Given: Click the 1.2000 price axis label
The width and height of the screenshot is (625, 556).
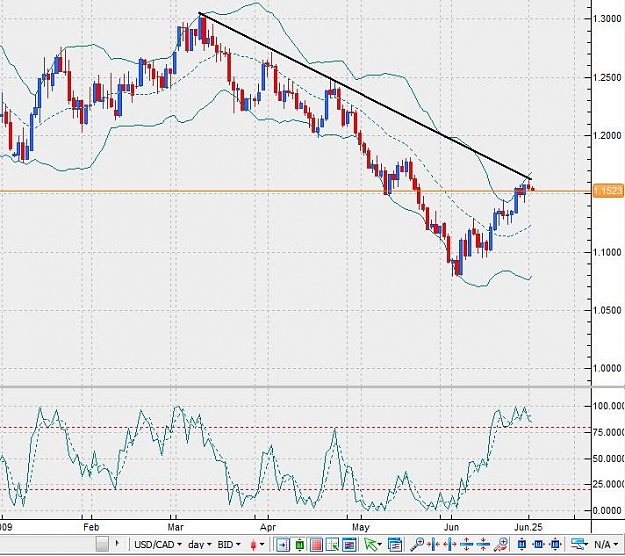Looking at the screenshot, I should [607, 136].
